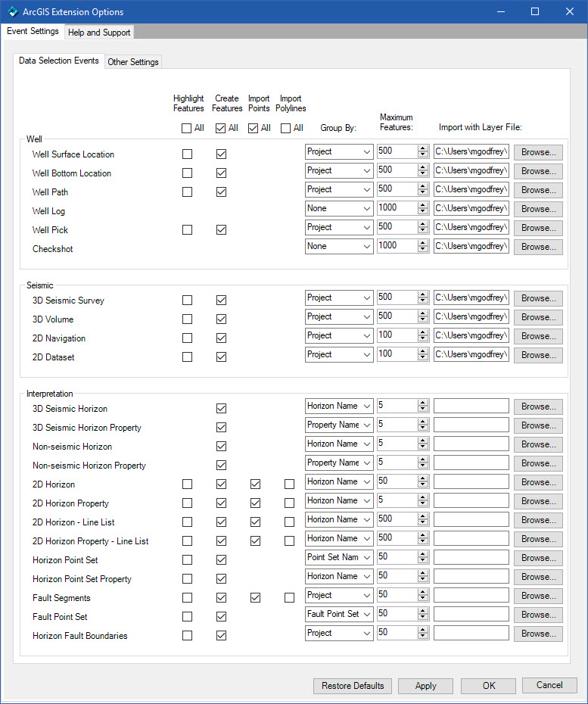Click the Restore Defaults button
This screenshot has height=704, width=588.
[353, 686]
